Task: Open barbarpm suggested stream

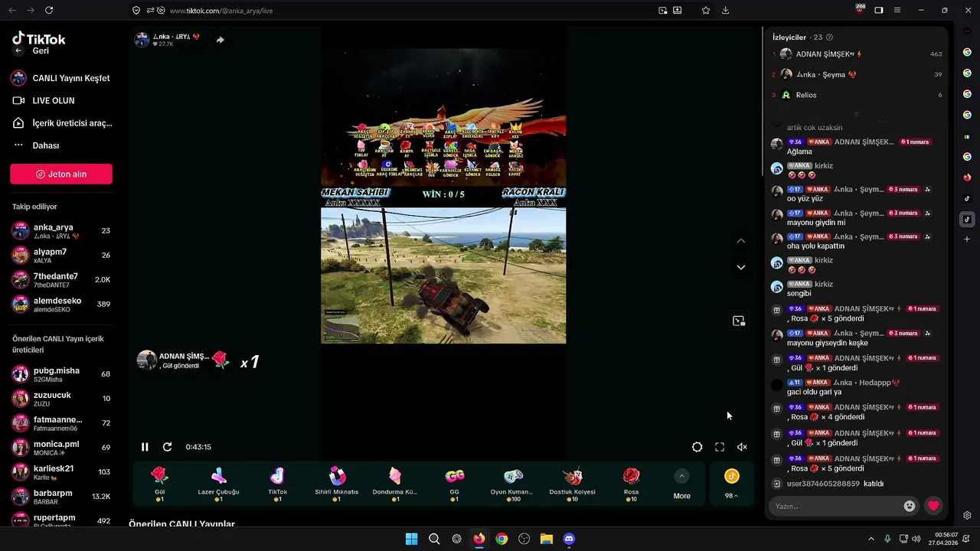Action: click(61, 496)
